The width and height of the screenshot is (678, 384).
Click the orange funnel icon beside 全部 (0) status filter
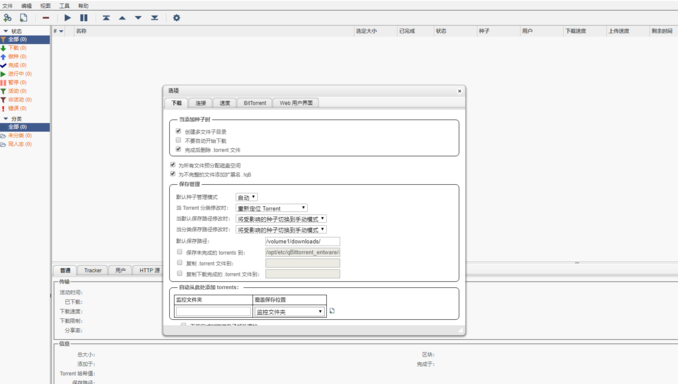click(3, 39)
